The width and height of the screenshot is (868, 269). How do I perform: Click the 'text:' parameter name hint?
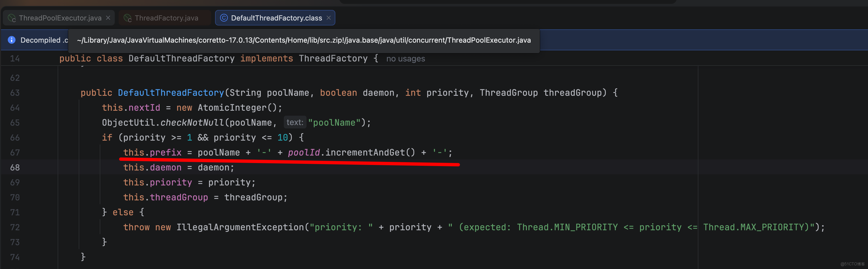(295, 122)
